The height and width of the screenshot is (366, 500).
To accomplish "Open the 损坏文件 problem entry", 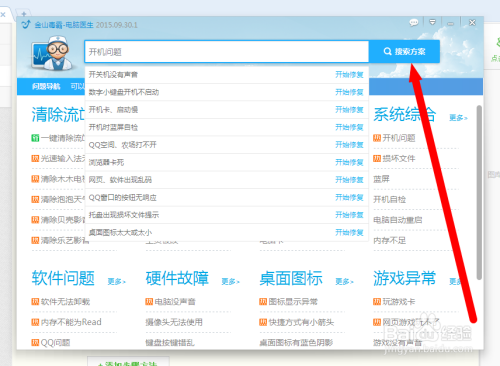I will [399, 158].
